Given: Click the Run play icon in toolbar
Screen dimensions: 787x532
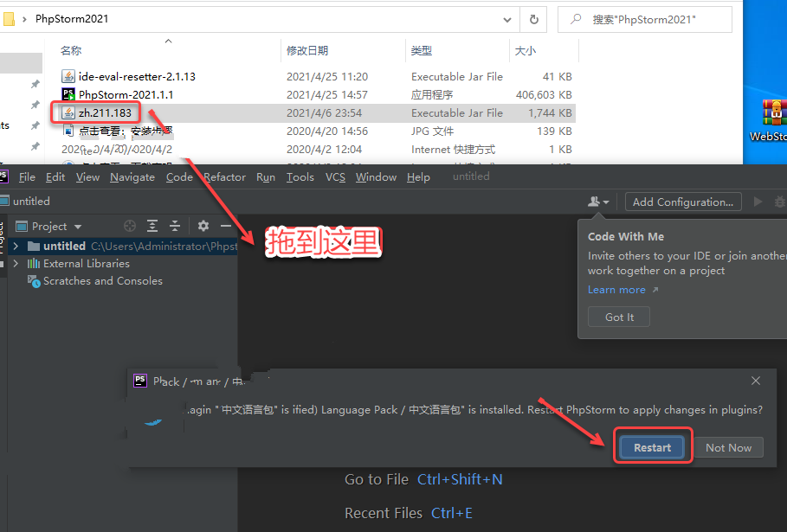Looking at the screenshot, I should point(758,202).
